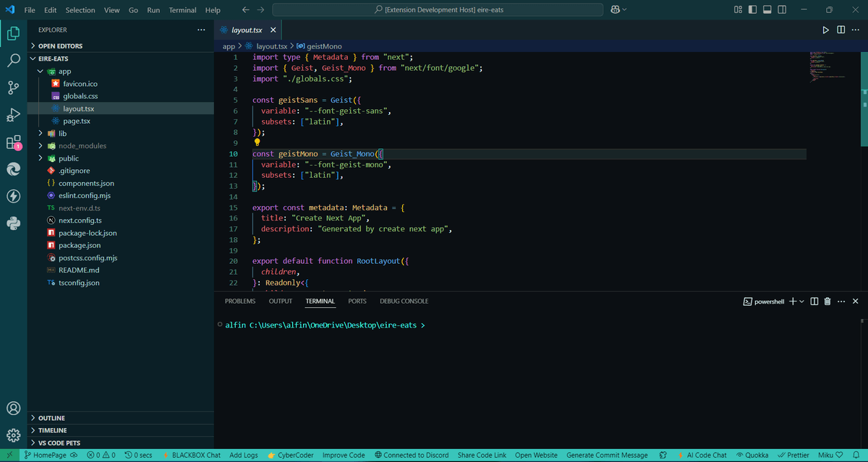
Task: Switch to the OUTPUT tab
Action: pyautogui.click(x=281, y=301)
